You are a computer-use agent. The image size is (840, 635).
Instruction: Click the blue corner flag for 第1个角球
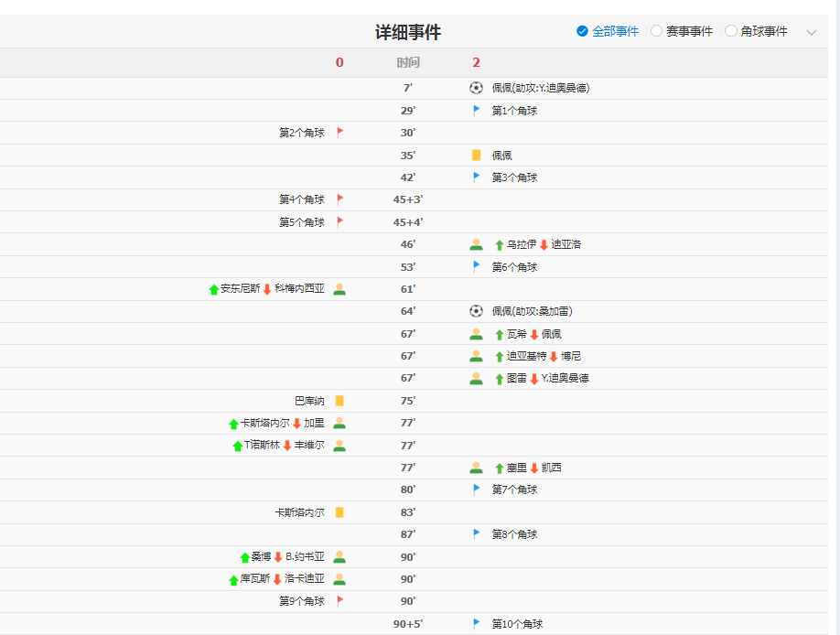point(476,111)
